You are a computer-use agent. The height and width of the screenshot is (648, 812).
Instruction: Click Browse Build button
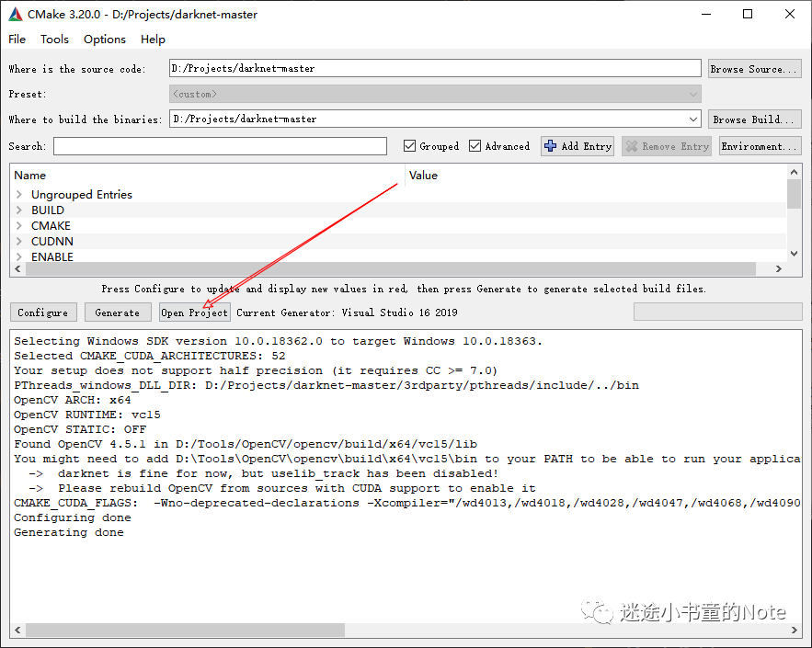[754, 119]
